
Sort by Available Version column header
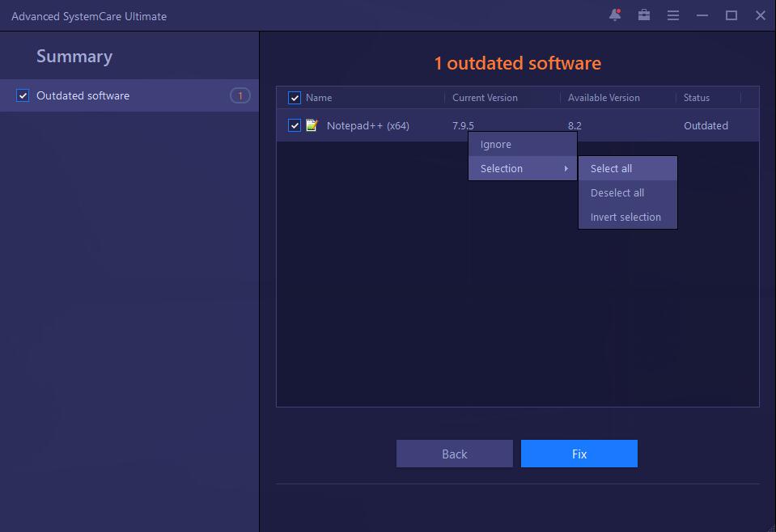[x=604, y=98]
